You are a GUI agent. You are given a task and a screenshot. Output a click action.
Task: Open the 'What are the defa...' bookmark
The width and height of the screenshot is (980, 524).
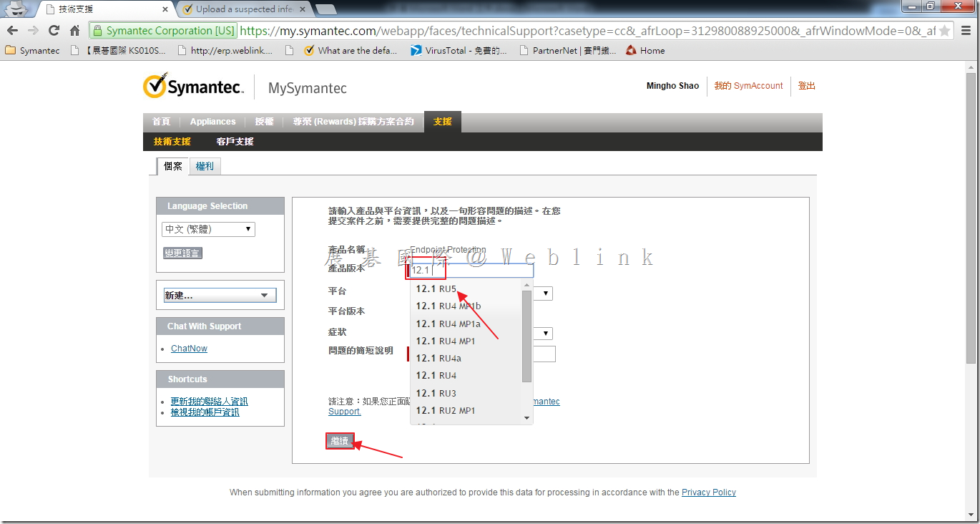[351, 51]
